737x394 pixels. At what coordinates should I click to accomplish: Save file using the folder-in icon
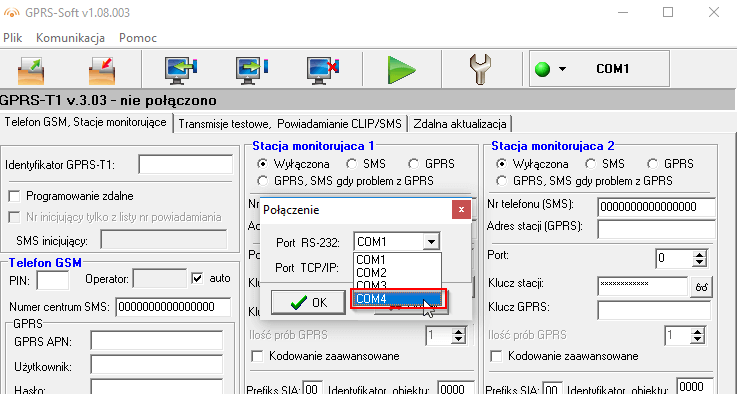pyautogui.click(x=102, y=71)
